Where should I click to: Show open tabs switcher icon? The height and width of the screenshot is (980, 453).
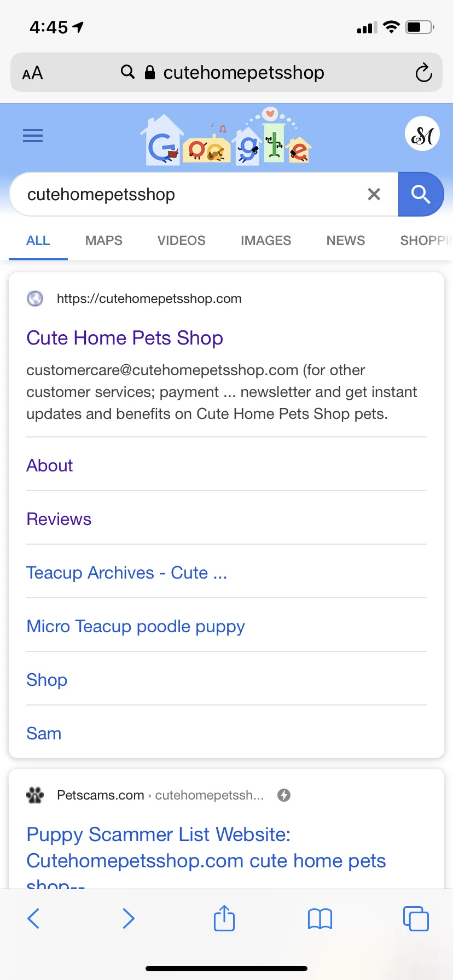(x=416, y=918)
